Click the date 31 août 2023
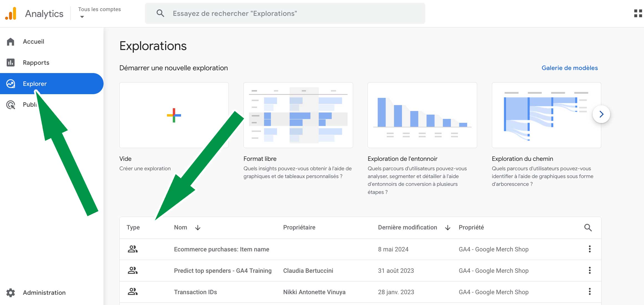Image resolution: width=644 pixels, height=305 pixels. click(396, 271)
